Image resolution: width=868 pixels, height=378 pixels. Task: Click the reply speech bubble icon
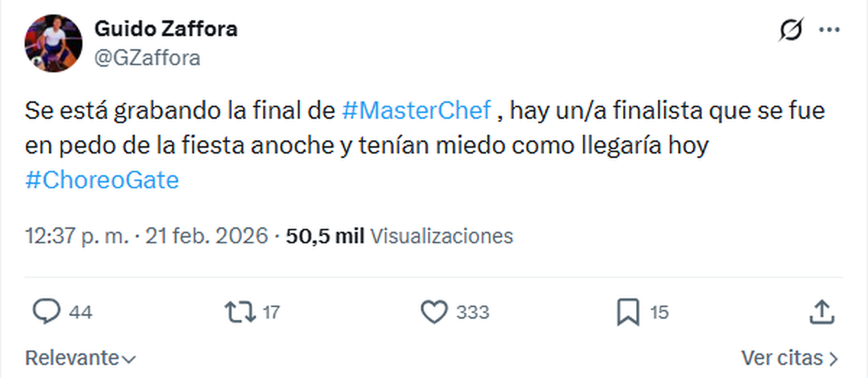pos(46,312)
